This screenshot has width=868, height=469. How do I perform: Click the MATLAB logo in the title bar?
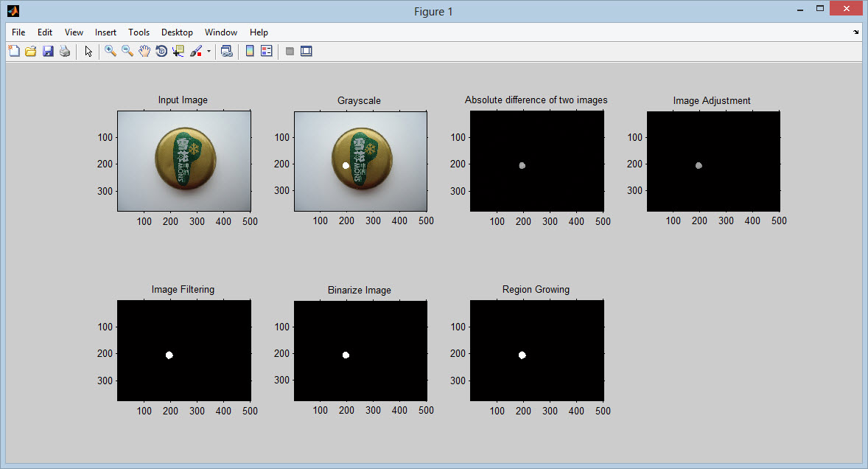[13, 11]
